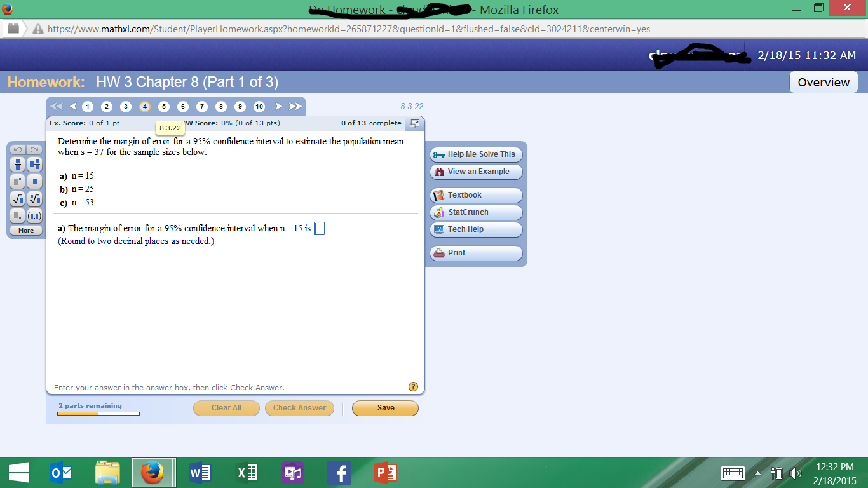Advance with the next-question arrow
Image resolution: width=868 pixels, height=488 pixels.
coord(278,107)
